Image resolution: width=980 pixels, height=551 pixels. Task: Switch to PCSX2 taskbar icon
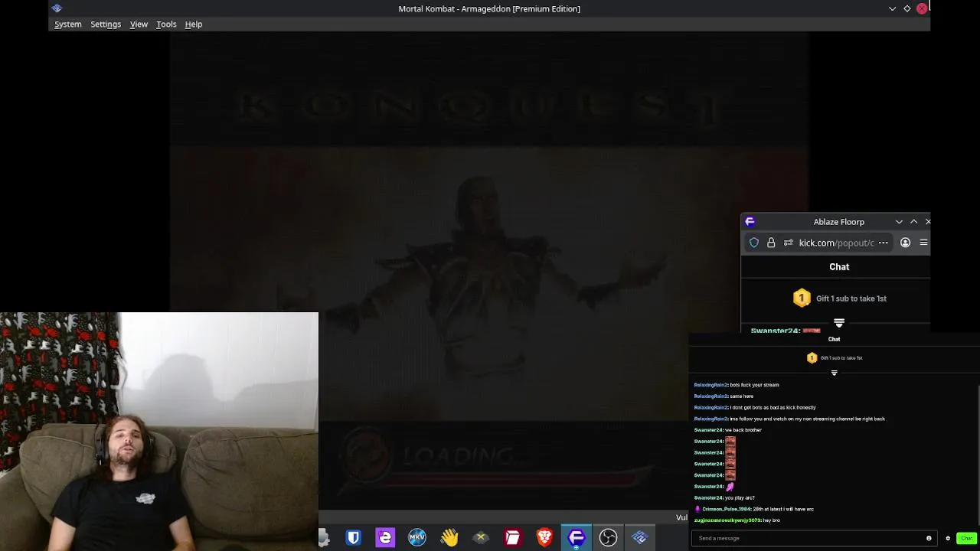[x=640, y=538]
